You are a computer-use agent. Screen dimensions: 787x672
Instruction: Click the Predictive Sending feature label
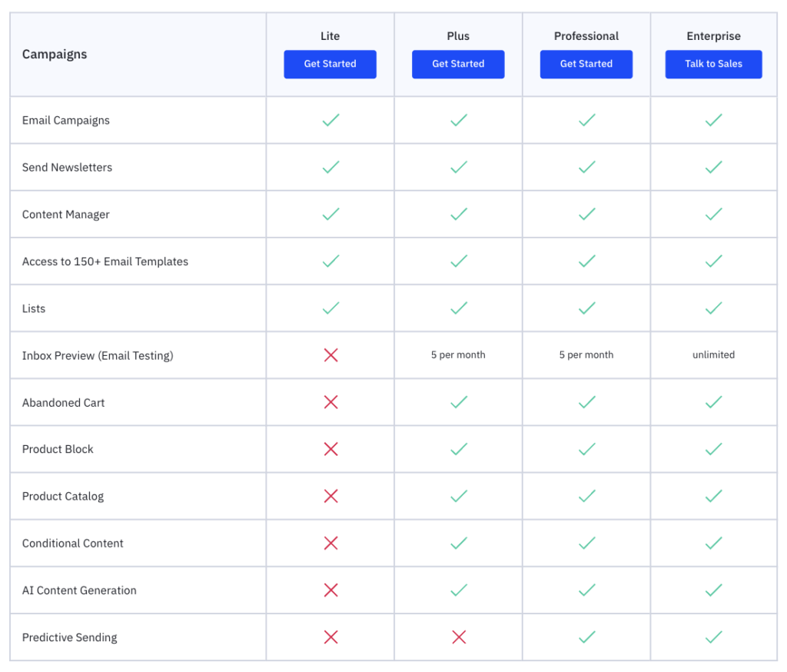tap(69, 638)
